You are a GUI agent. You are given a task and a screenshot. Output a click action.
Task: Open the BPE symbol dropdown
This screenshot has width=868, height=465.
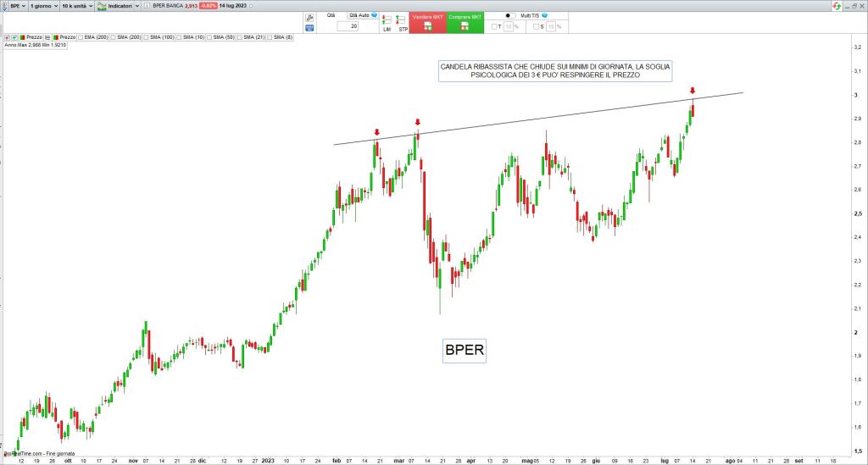19,6
